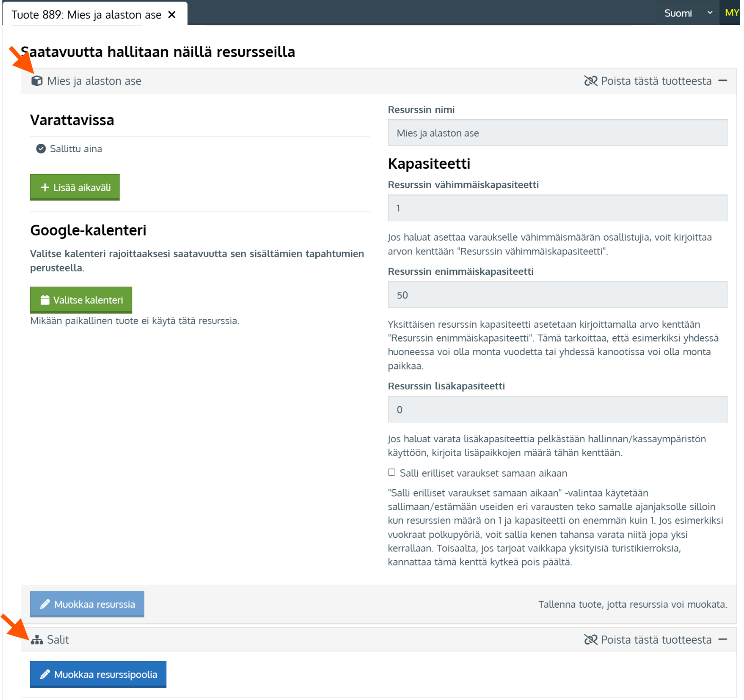The image size is (744, 700).
Task: Switch to Tuote 889: Mies ja alaston ase tab
Action: (86, 15)
